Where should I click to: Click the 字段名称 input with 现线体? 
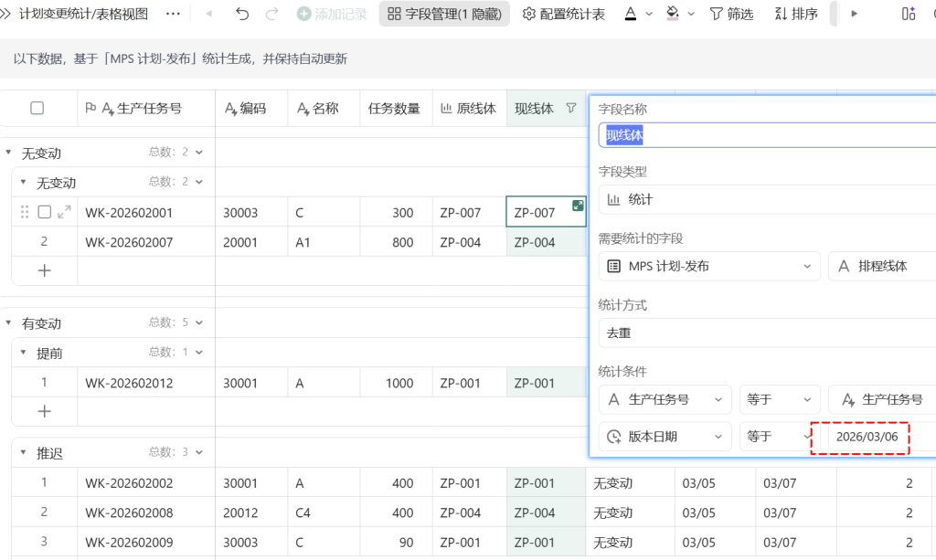click(767, 135)
